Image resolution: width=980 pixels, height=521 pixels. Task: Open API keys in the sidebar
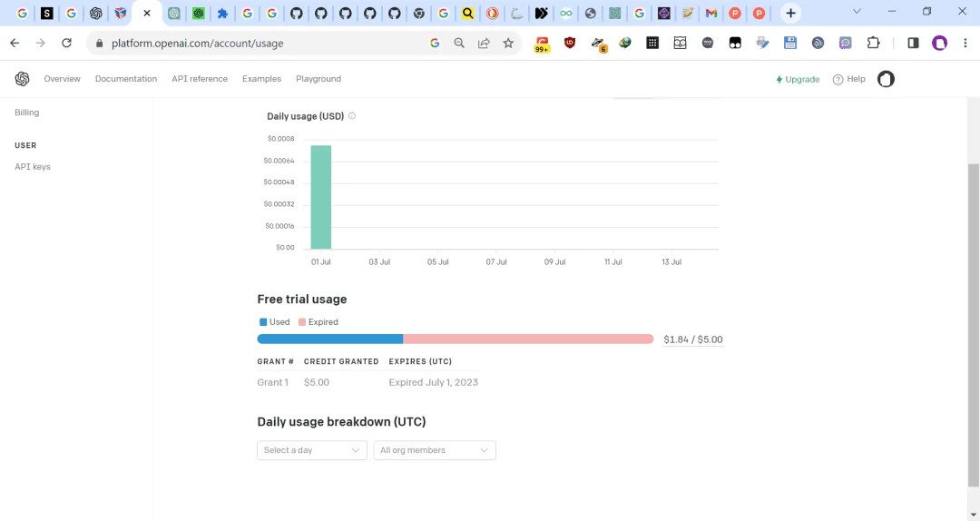click(33, 166)
